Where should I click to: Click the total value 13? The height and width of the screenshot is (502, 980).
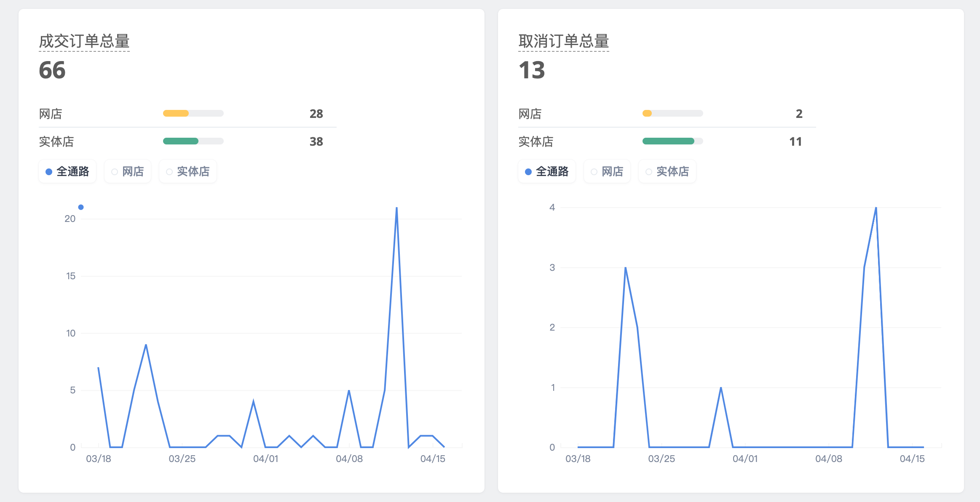532,70
